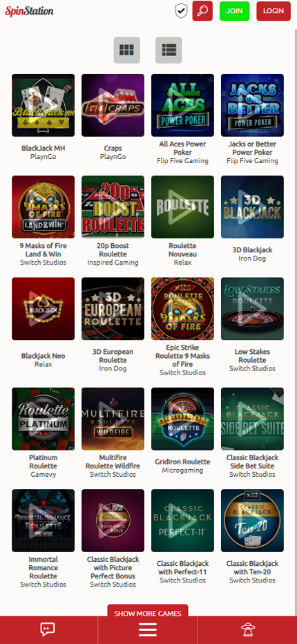
Task: Switch to grid view layout
Action: tap(127, 50)
